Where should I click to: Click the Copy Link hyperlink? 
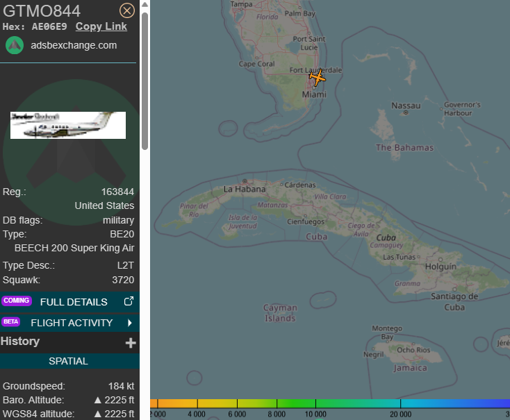click(x=101, y=26)
